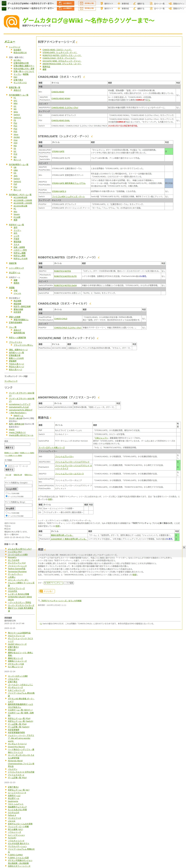Image resolution: width=186 pixels, height=868 pixels.
Task: Open CHAOS;CHILD らぶchu☆chu!! table link
Action: coord(68,328)
